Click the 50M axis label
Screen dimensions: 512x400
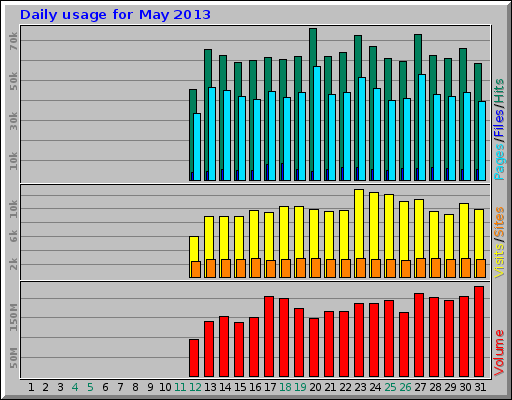pos(13,358)
